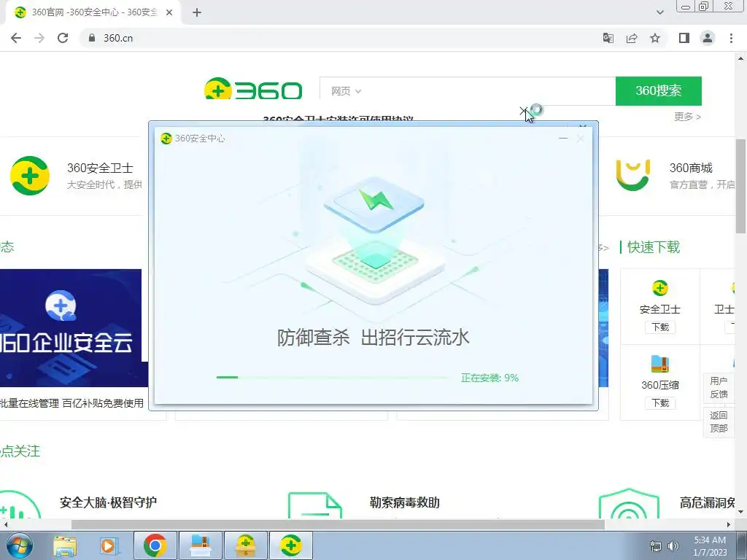Image resolution: width=747 pixels, height=560 pixels.
Task: Minimize the 360安全中心 installer window
Action: click(x=563, y=139)
